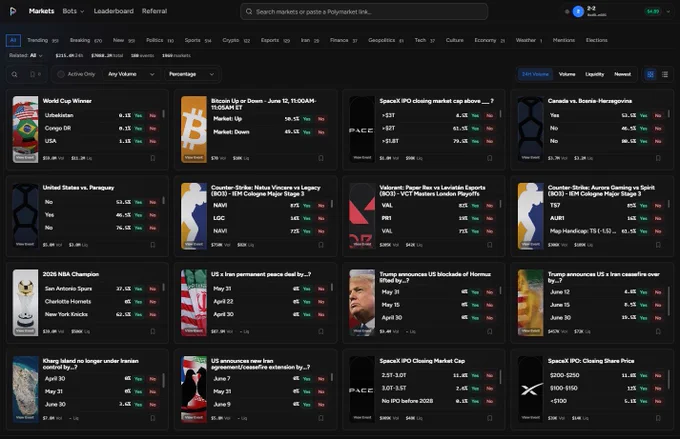
Task: Buy Yes on $200-$250 SpaceX share price
Action: coord(644,376)
